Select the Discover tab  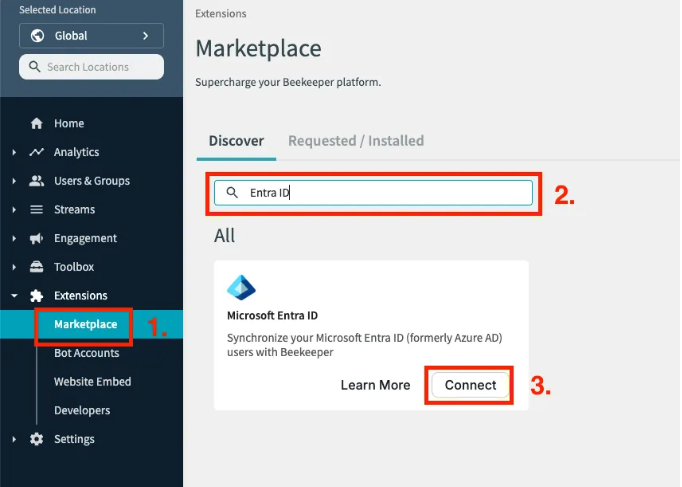tap(236, 141)
